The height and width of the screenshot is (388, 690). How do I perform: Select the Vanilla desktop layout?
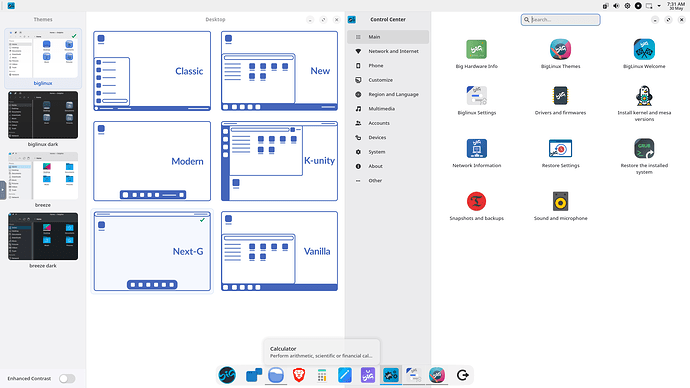(x=279, y=251)
